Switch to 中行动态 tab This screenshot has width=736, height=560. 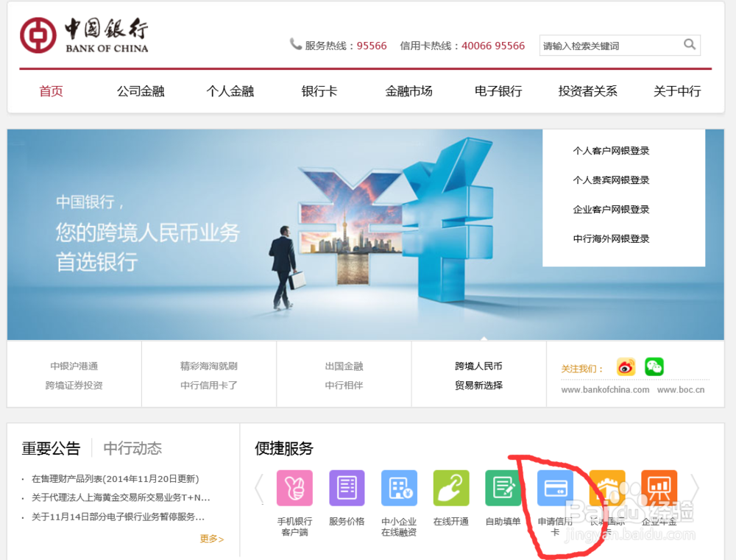pyautogui.click(x=132, y=448)
